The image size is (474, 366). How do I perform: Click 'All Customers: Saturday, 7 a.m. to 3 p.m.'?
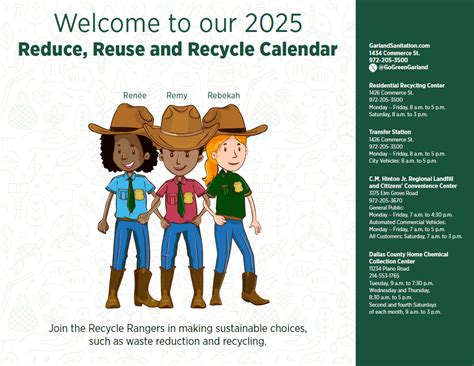point(415,236)
